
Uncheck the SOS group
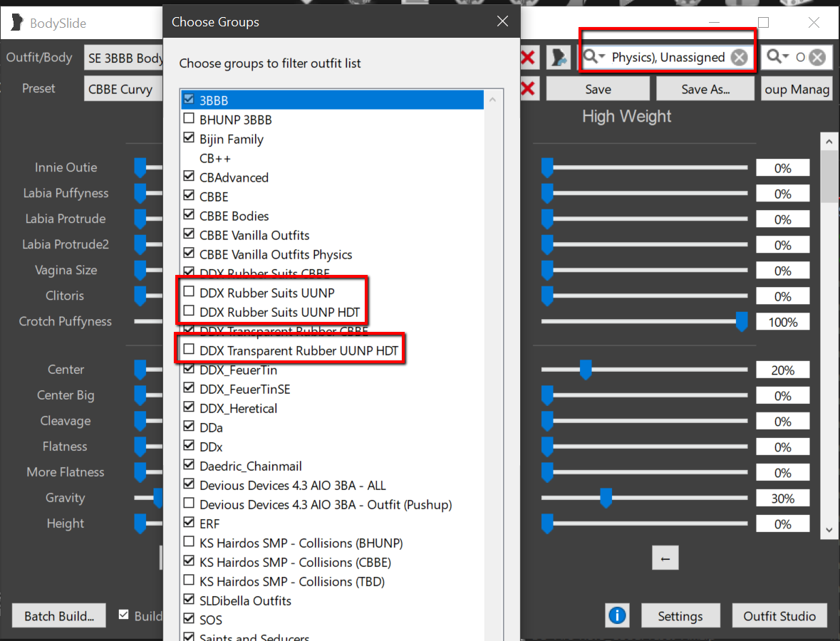[189, 619]
